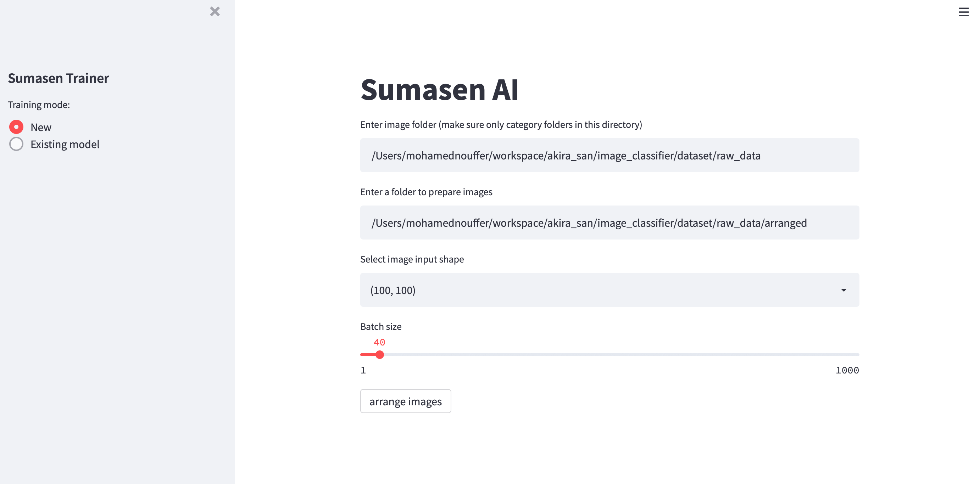The image size is (980, 484).
Task: Click the "Enter image folder" instruction label
Action: point(501,125)
